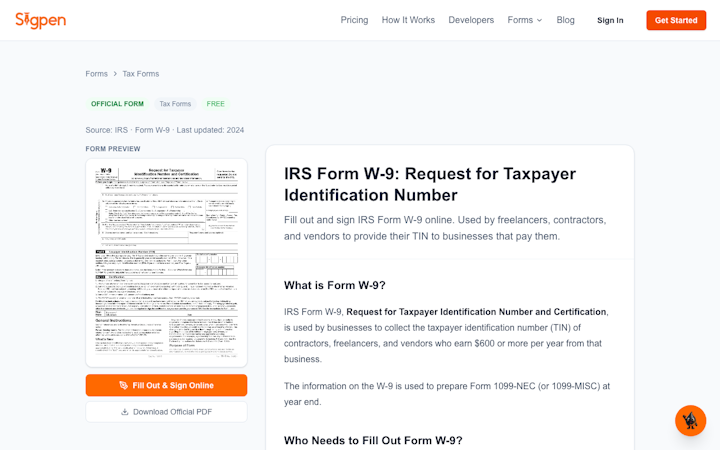Screen dimensions: 720x450
Task: Click the IRS Form W-9 main heading
Action: [430, 184]
